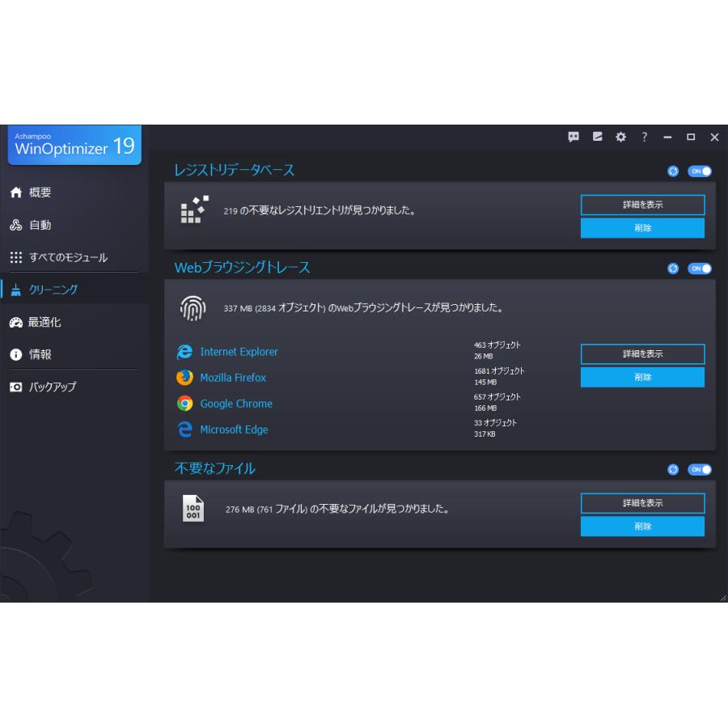Rescan レジストリデータベース via refresh icon

tap(672, 170)
